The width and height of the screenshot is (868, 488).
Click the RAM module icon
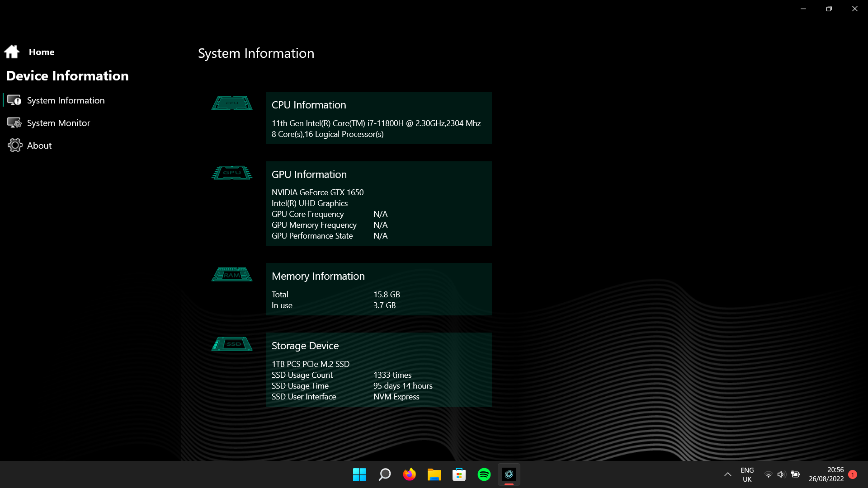tap(232, 274)
